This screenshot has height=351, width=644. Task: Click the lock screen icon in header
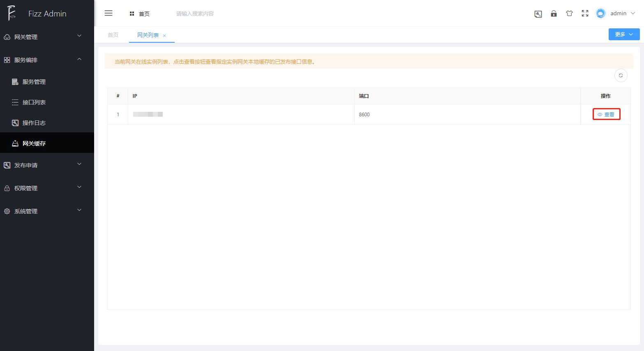(554, 14)
